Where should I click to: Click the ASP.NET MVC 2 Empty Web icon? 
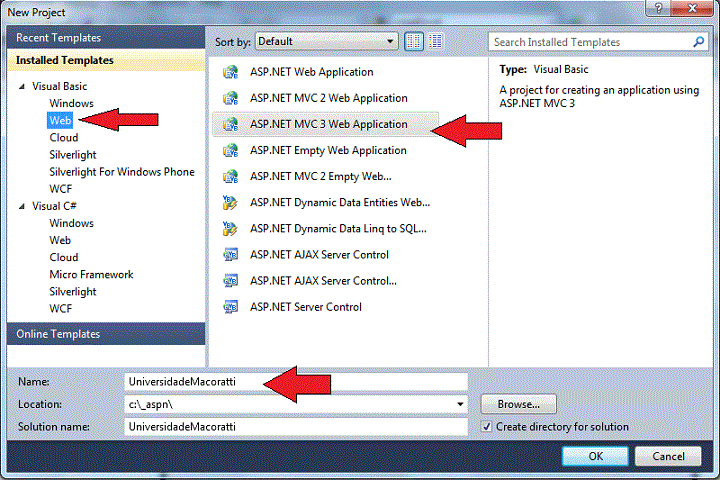click(x=231, y=177)
